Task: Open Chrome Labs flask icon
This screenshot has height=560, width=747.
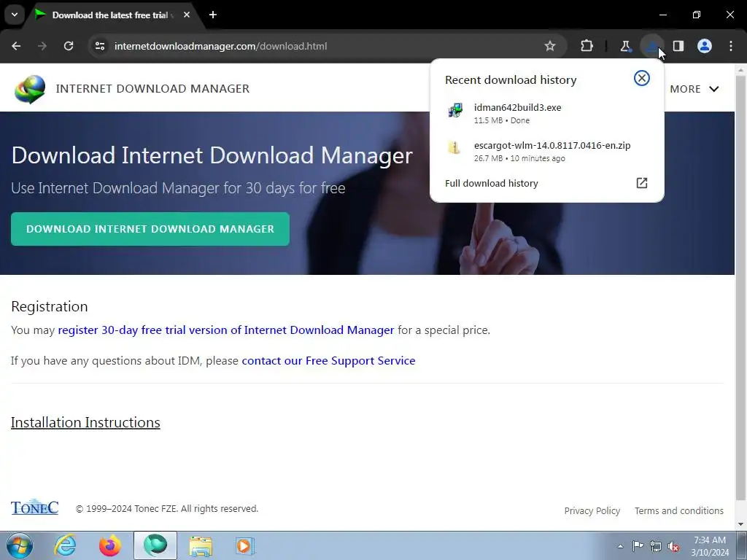Action: [x=625, y=46]
